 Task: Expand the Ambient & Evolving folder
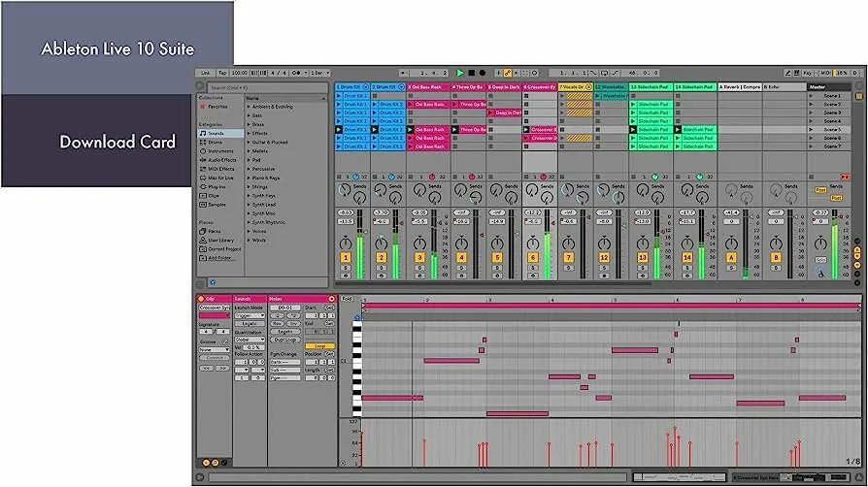pyautogui.click(x=249, y=107)
